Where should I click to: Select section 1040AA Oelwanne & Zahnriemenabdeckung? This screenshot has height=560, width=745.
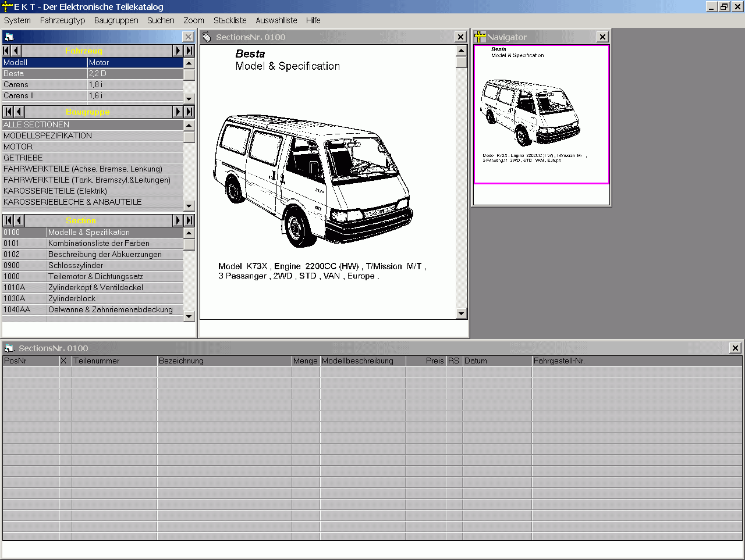click(x=93, y=310)
